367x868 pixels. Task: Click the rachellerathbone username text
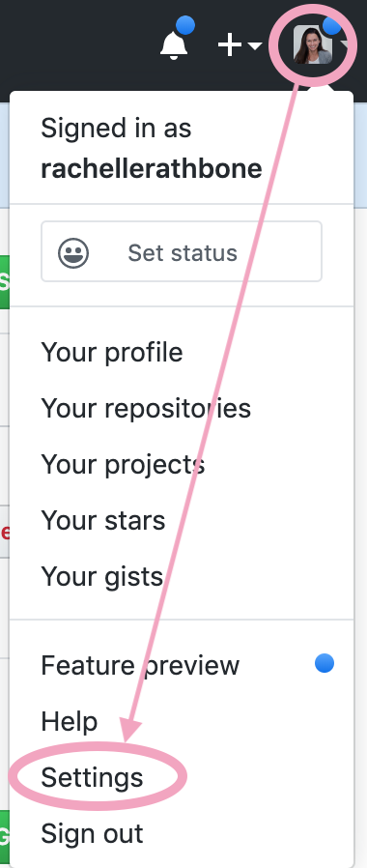pos(152,169)
